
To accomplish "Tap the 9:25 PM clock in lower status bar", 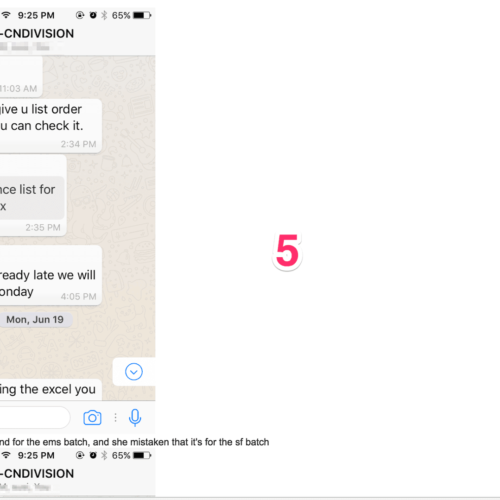I will pyautogui.click(x=36, y=455).
